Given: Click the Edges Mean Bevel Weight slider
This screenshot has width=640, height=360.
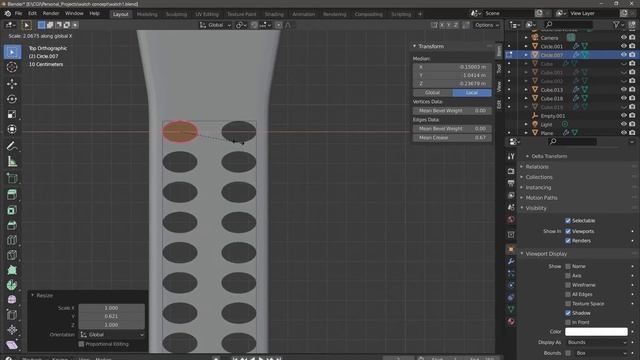Looking at the screenshot, I should pyautogui.click(x=452, y=129).
